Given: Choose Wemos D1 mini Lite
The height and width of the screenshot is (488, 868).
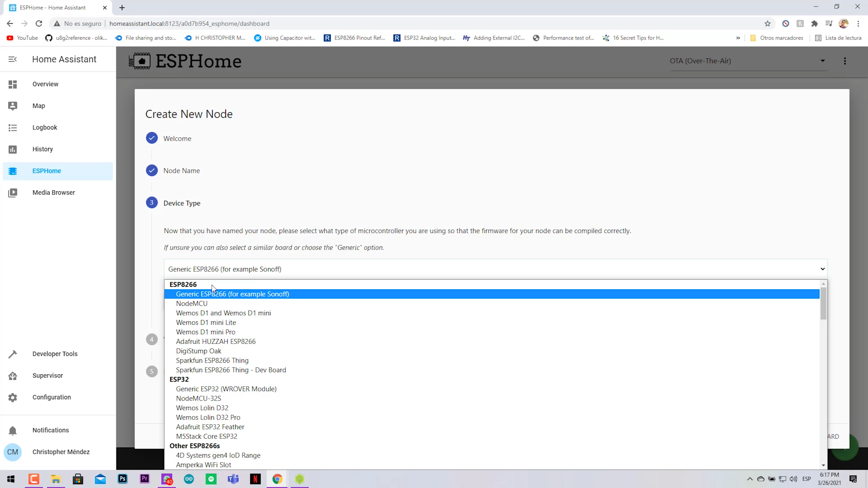Looking at the screenshot, I should pyautogui.click(x=492, y=323).
